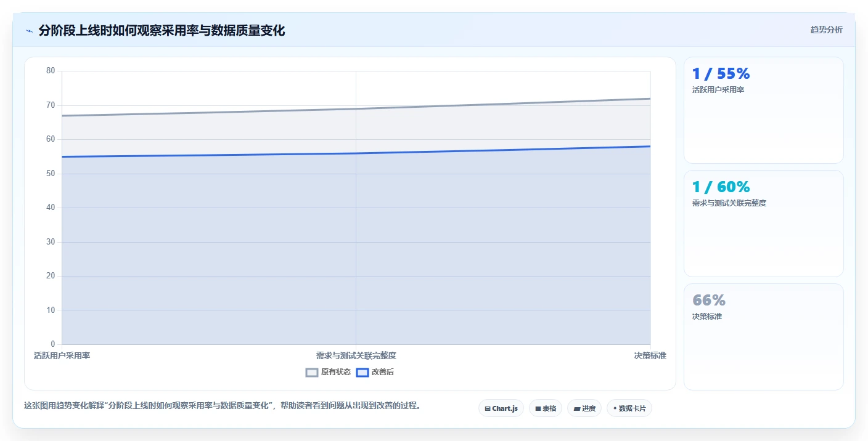Open the 1 / 60% 需求与测试关联完整度 card
The height and width of the screenshot is (441, 868).
tap(764, 224)
